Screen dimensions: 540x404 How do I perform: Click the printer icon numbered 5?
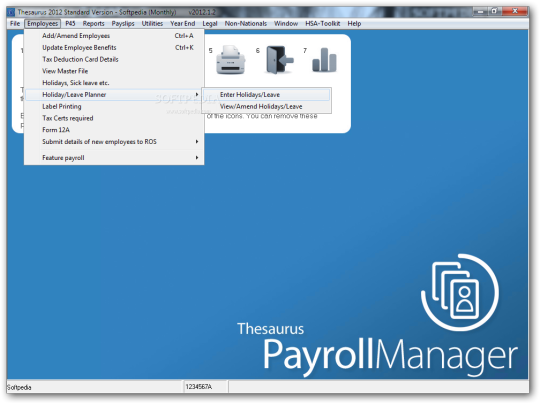coord(230,60)
